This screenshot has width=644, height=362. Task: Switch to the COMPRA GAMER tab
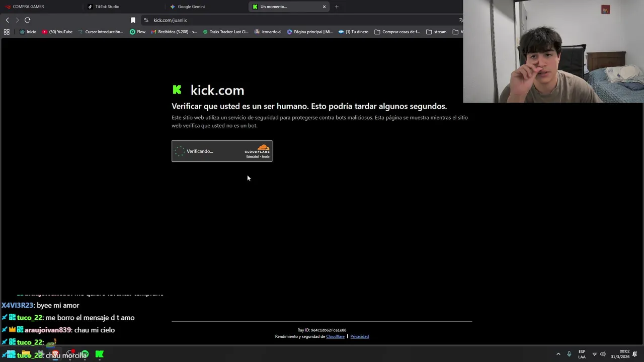tap(40, 7)
